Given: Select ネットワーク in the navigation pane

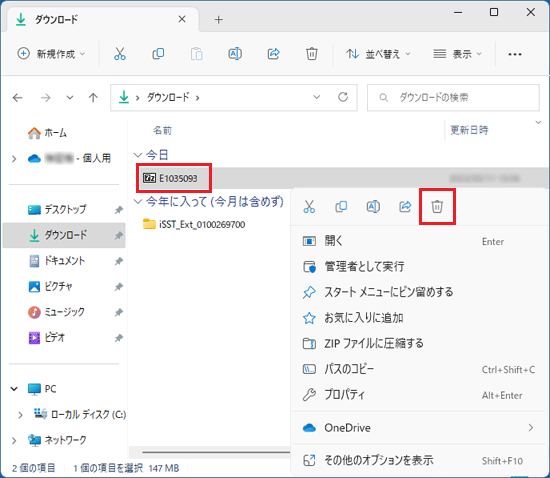Looking at the screenshot, I should point(57,440).
